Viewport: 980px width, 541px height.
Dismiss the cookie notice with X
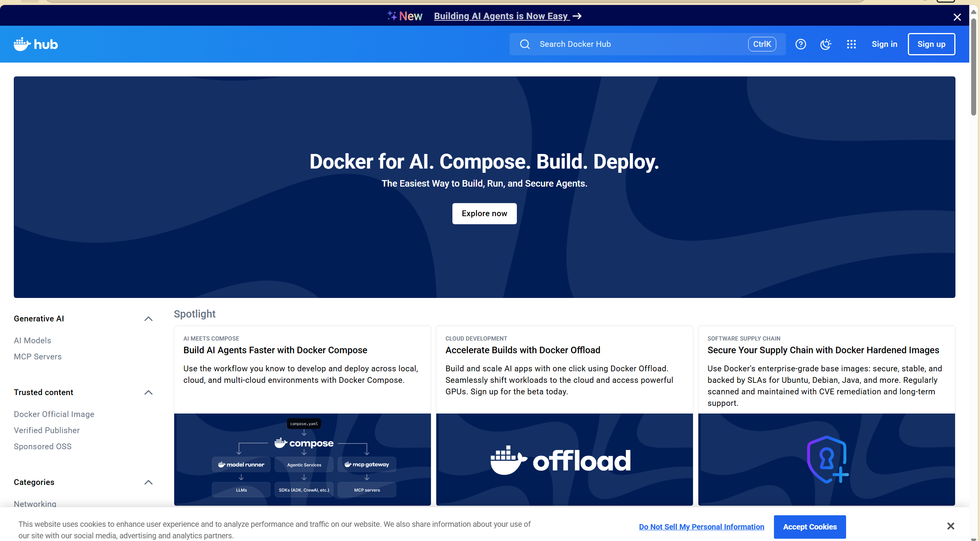[x=950, y=526]
